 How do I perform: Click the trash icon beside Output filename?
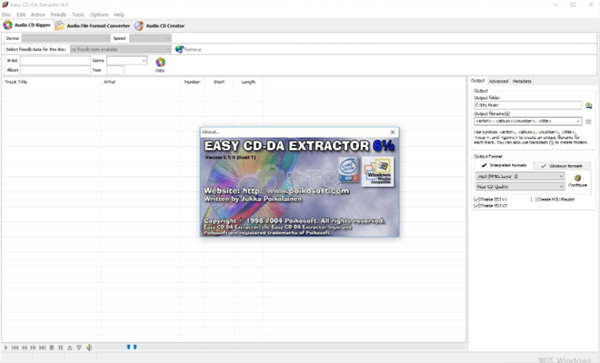pyautogui.click(x=589, y=121)
